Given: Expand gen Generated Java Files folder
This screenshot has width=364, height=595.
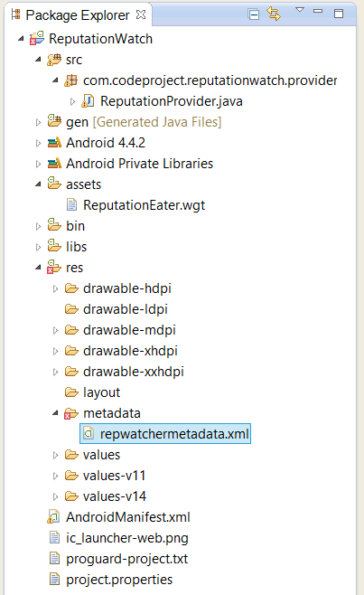Looking at the screenshot, I should [x=38, y=123].
